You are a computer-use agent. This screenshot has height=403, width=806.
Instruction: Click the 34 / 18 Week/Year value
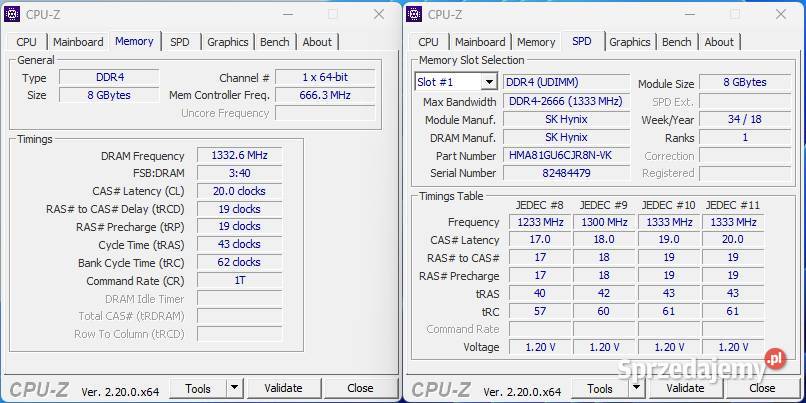tap(745, 119)
